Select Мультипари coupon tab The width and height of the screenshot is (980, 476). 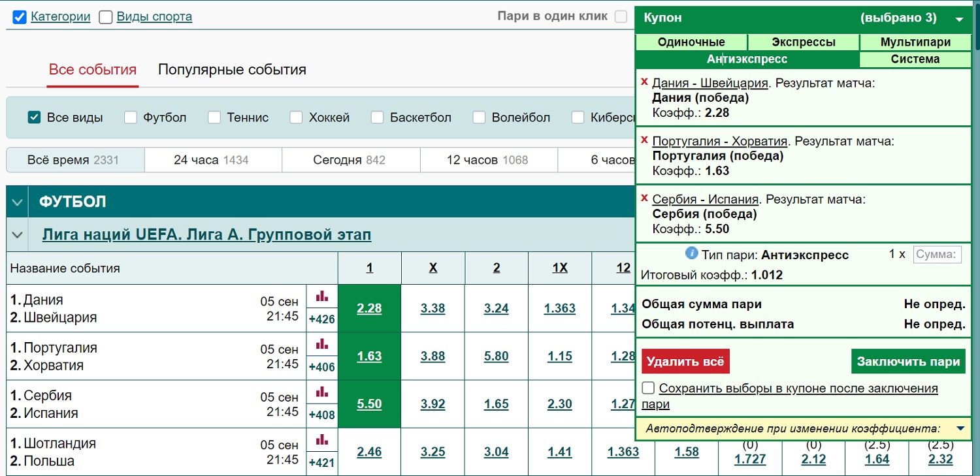click(915, 42)
